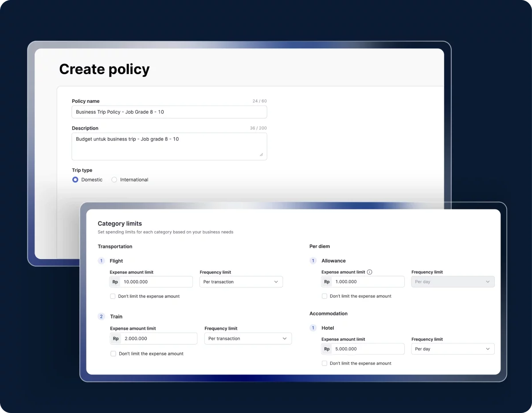Click the resize handle of the Description box
The image size is (532, 413).
pyautogui.click(x=261, y=155)
